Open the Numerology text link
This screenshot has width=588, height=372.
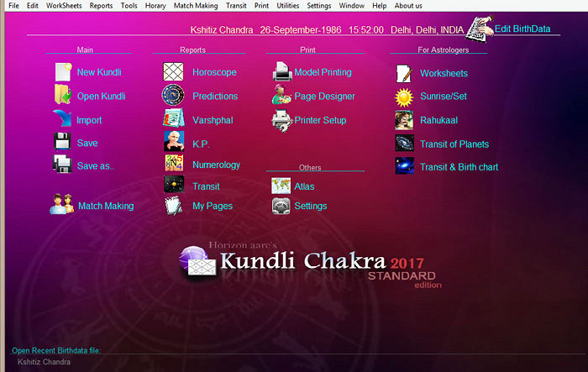click(x=216, y=165)
